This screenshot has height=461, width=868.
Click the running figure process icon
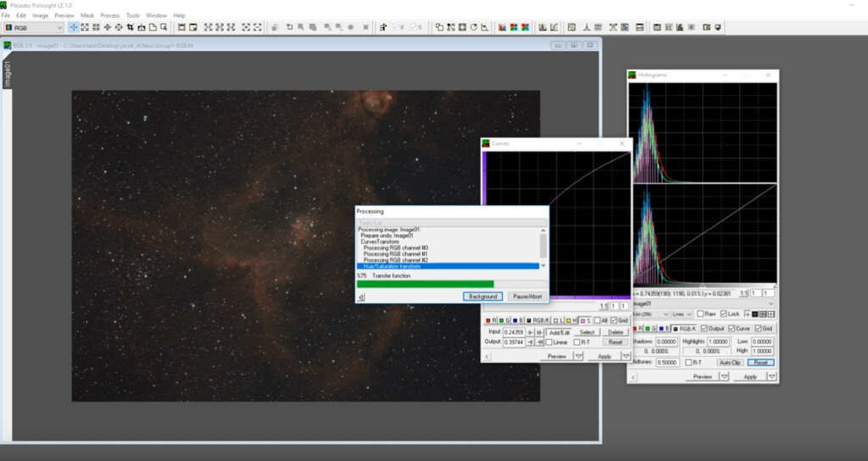pyautogui.click(x=382, y=27)
